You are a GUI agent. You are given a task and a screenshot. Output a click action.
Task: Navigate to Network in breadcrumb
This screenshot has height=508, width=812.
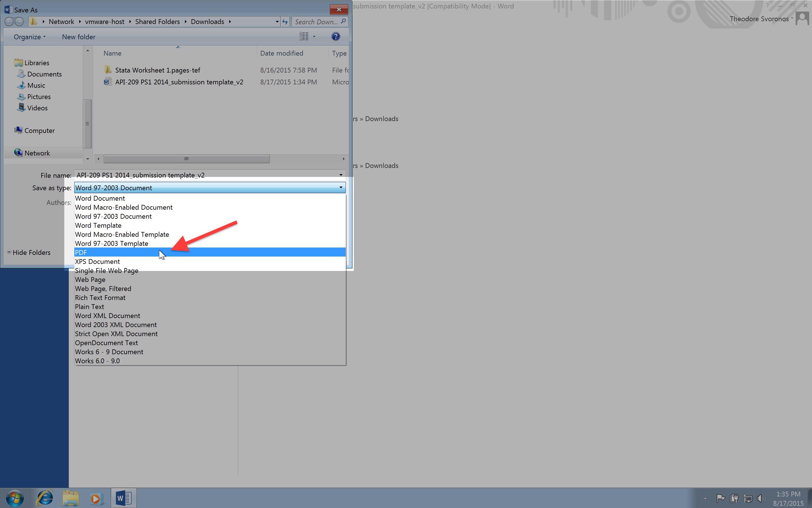(x=61, y=22)
